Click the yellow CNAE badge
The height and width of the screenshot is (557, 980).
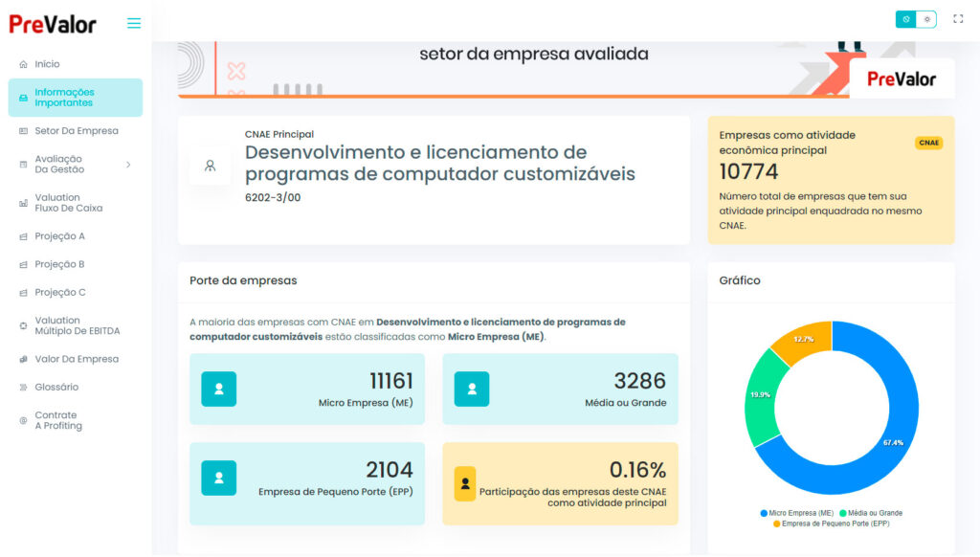928,143
